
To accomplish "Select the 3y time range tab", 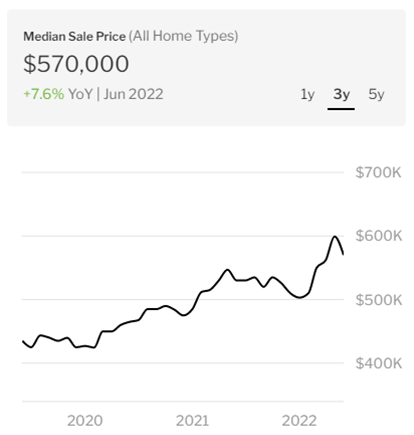I will coord(341,95).
